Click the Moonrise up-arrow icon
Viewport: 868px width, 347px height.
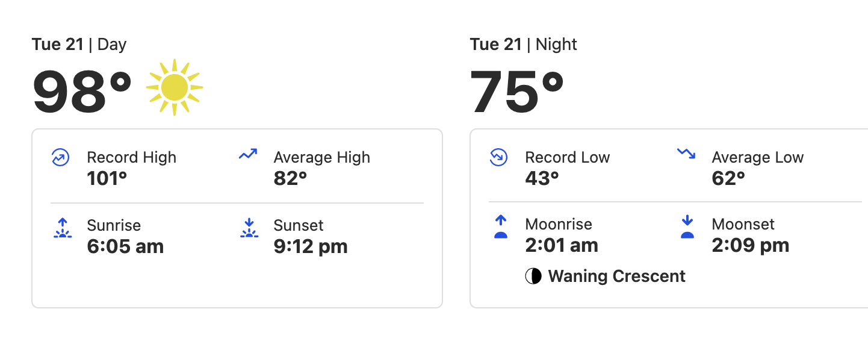point(501,227)
